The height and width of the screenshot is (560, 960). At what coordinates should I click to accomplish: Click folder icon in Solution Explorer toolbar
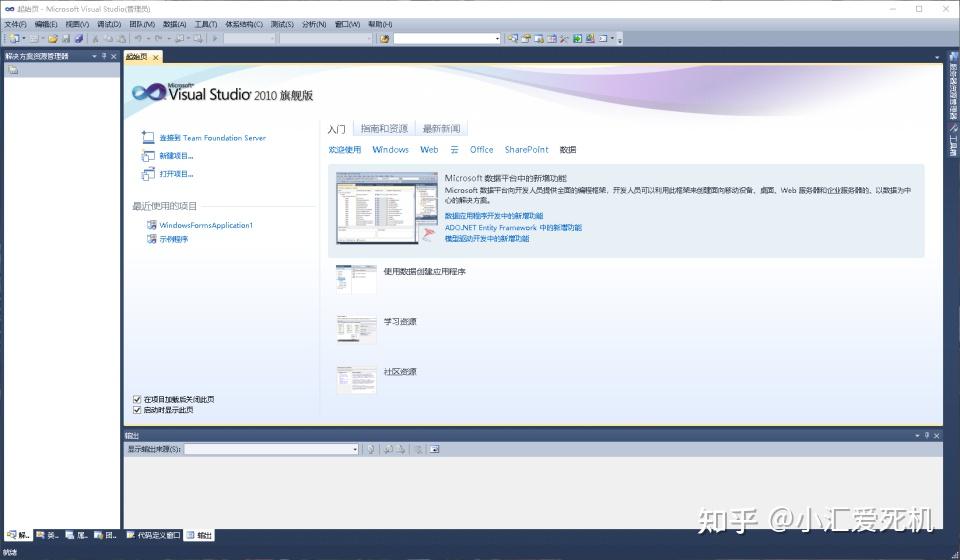(x=13, y=70)
